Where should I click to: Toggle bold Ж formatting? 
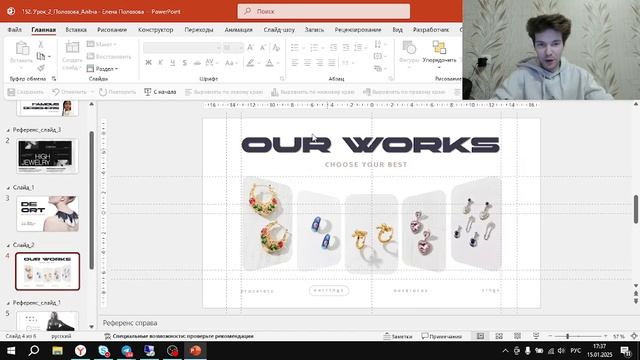coord(149,63)
